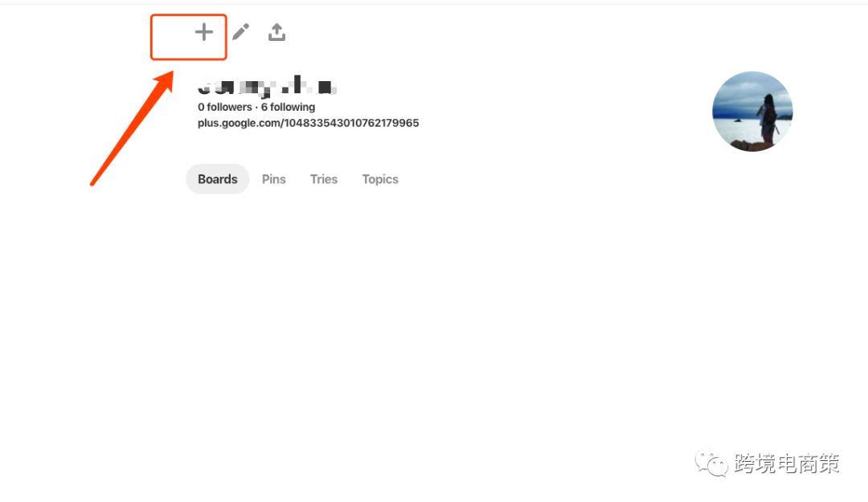Select the Topics tab
The height and width of the screenshot is (502, 868).
(380, 179)
